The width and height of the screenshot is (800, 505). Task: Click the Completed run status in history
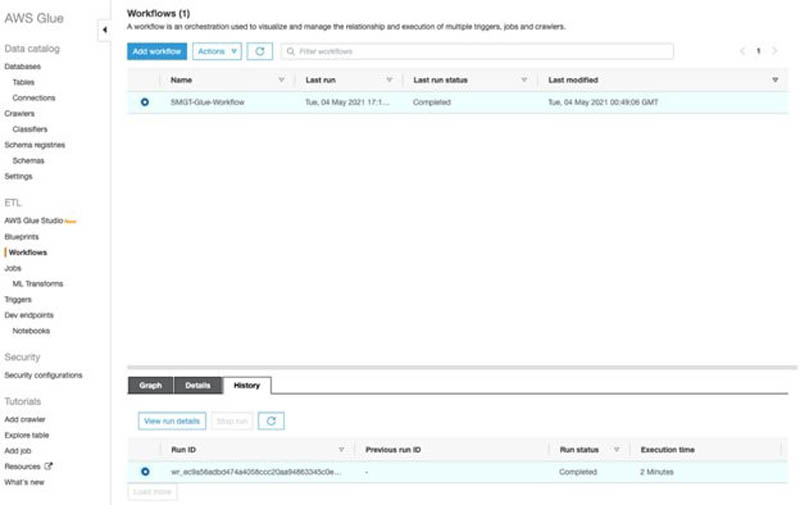(578, 472)
